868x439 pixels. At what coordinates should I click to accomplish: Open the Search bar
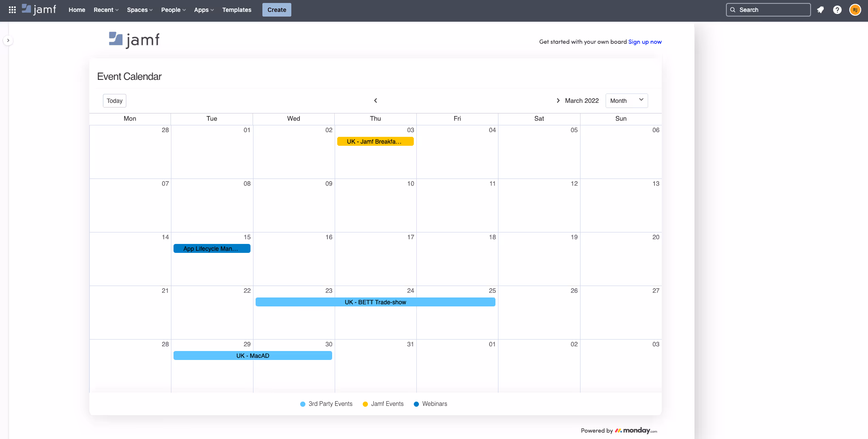[768, 9]
